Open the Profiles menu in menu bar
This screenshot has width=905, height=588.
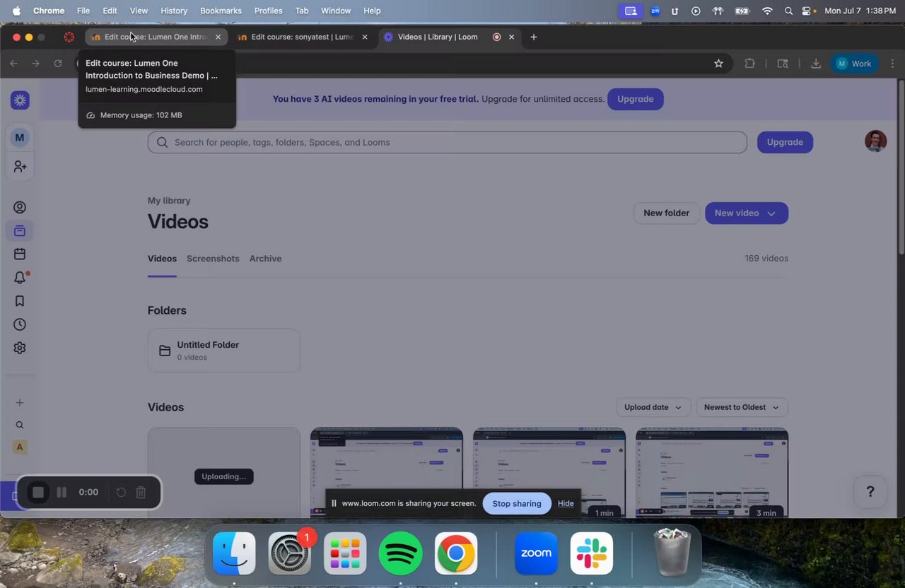268,11
